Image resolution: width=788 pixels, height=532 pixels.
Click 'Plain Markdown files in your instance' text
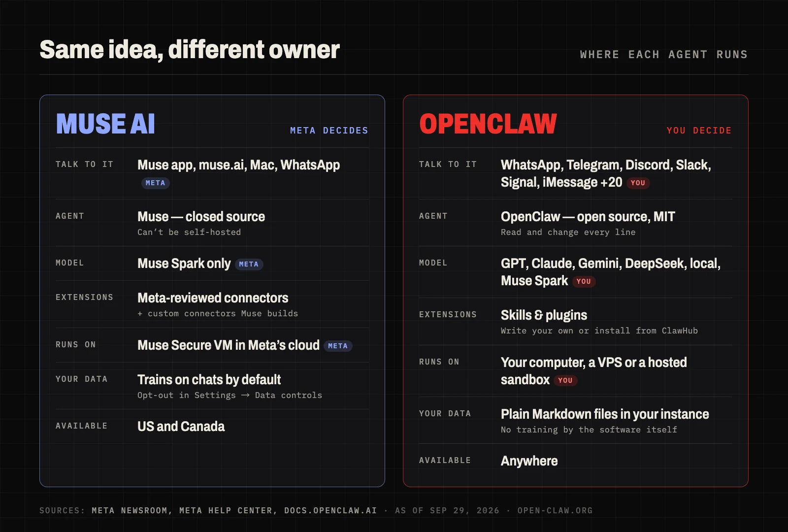[x=605, y=414]
